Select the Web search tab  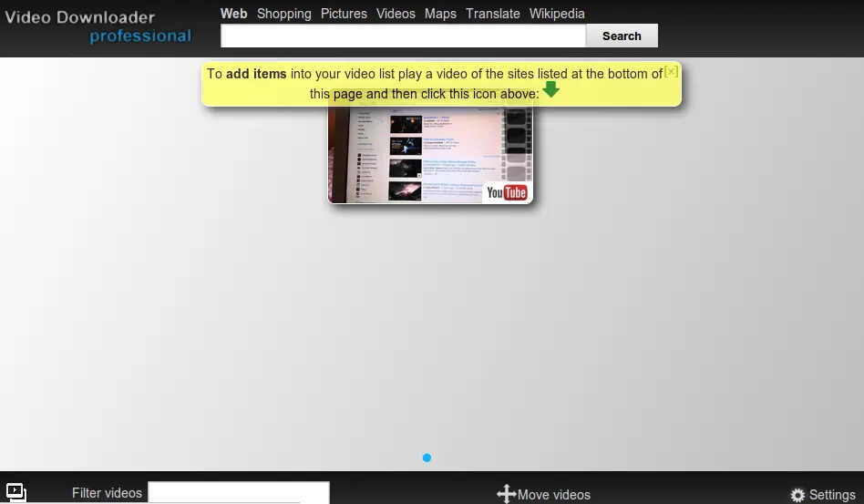[x=233, y=14]
